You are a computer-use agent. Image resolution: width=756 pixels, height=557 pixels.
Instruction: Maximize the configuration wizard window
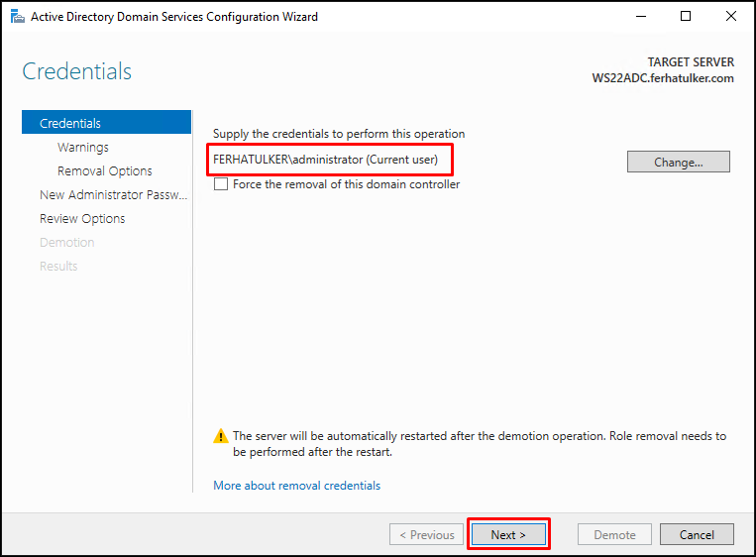[x=685, y=17]
